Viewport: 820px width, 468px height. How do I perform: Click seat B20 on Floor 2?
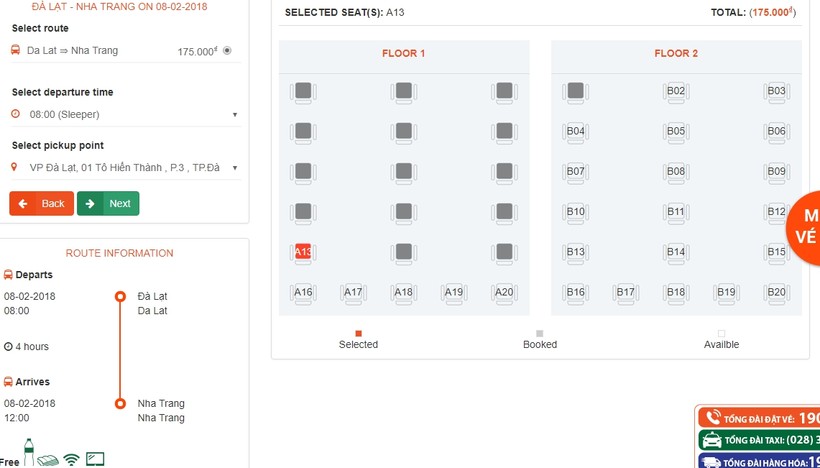tap(777, 293)
